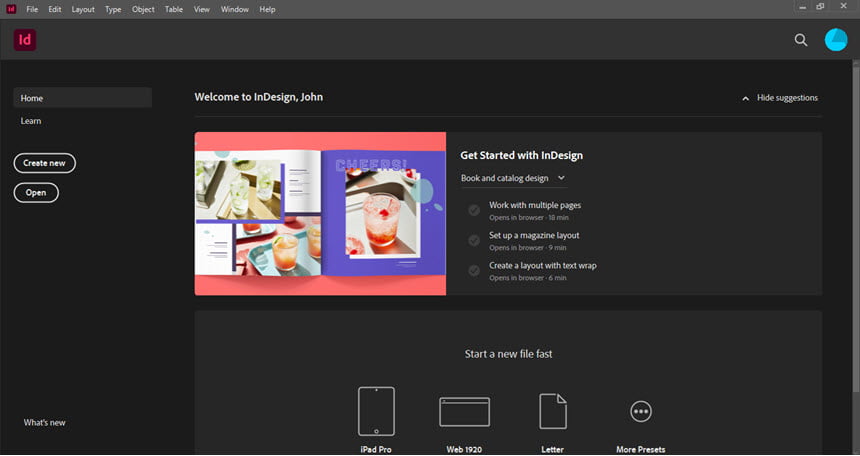Screen dimensions: 860x456
Task: Toggle the checkmark for Create a layout with text wrap
Action: (474, 271)
